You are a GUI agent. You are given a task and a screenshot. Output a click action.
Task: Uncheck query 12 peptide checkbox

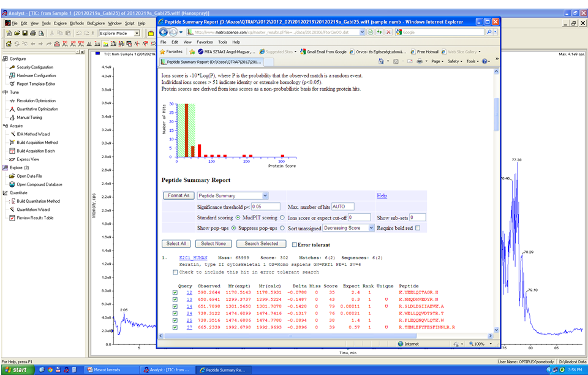point(175,292)
